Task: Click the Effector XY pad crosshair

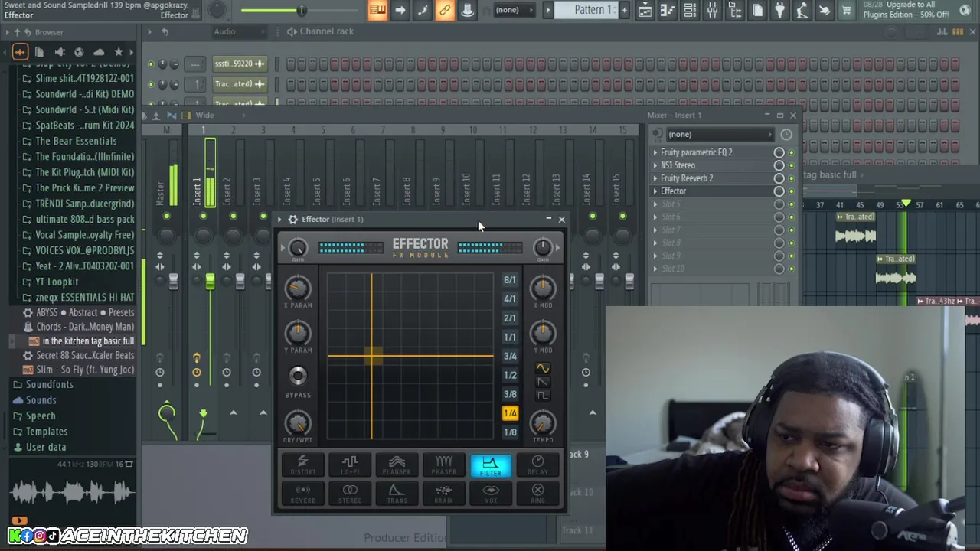Action: click(372, 356)
